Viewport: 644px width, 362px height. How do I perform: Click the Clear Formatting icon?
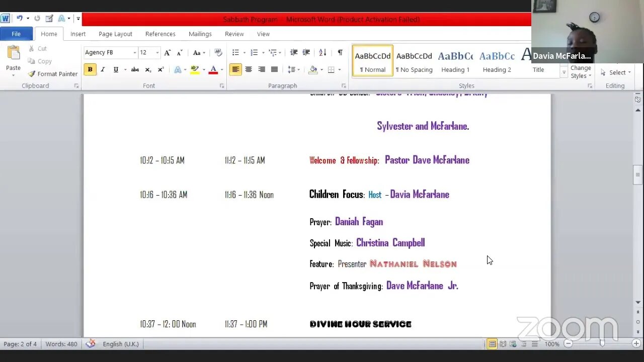coord(218,52)
